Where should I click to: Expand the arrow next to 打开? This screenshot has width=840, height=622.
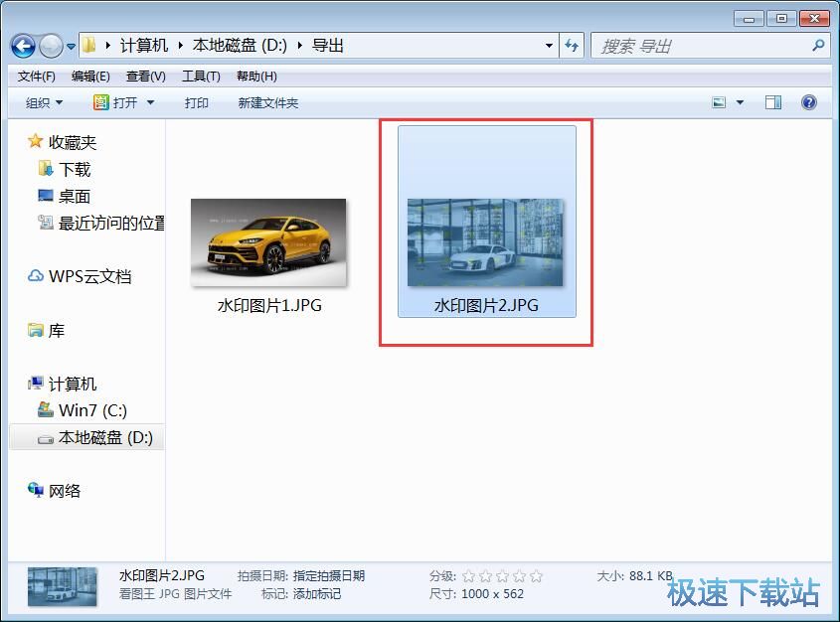(150, 102)
